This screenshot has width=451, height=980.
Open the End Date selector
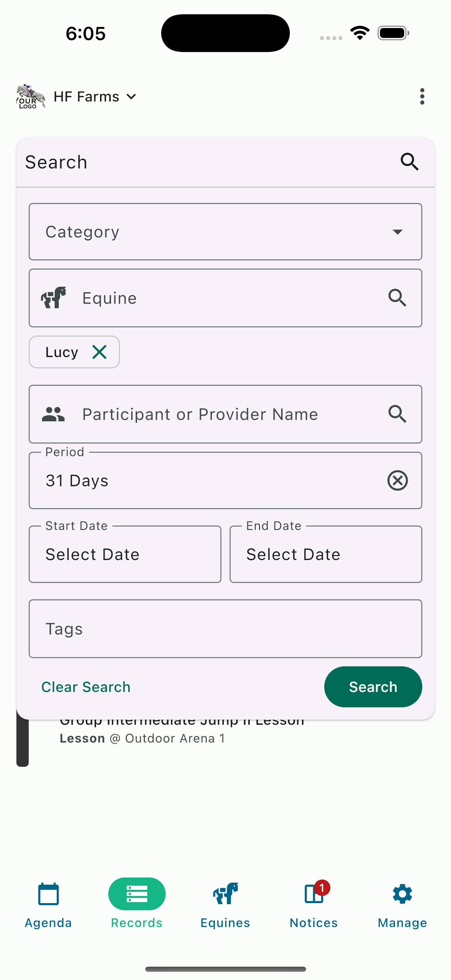tap(326, 554)
